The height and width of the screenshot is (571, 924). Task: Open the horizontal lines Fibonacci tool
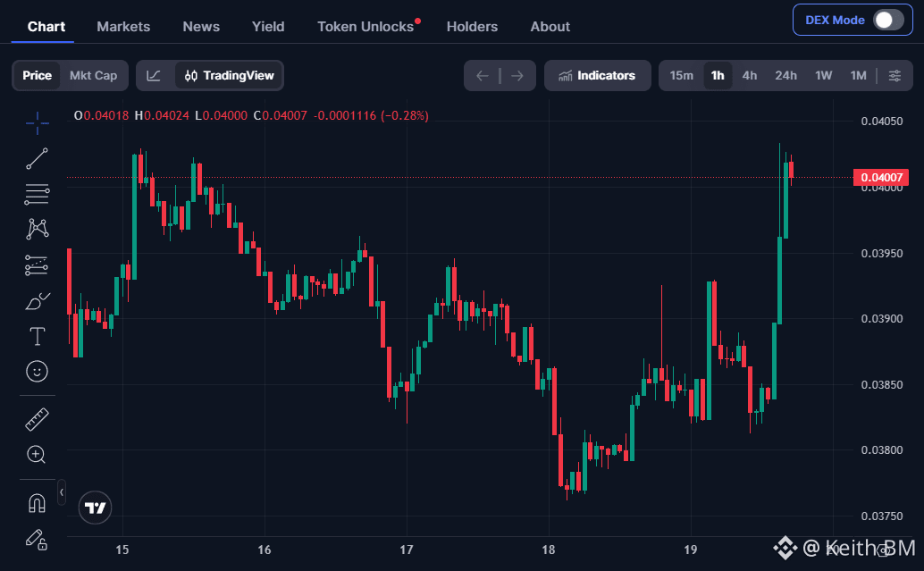click(x=38, y=194)
